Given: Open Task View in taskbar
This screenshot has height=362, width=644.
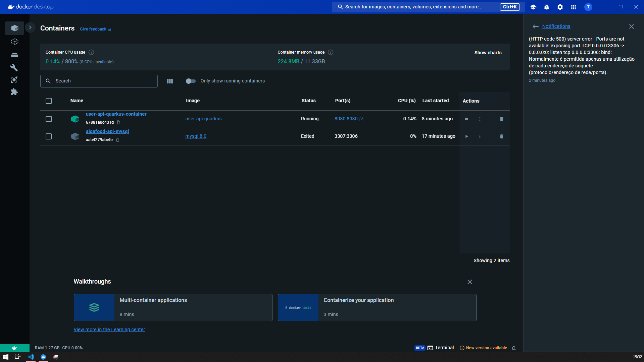Looking at the screenshot, I should pyautogui.click(x=18, y=357).
